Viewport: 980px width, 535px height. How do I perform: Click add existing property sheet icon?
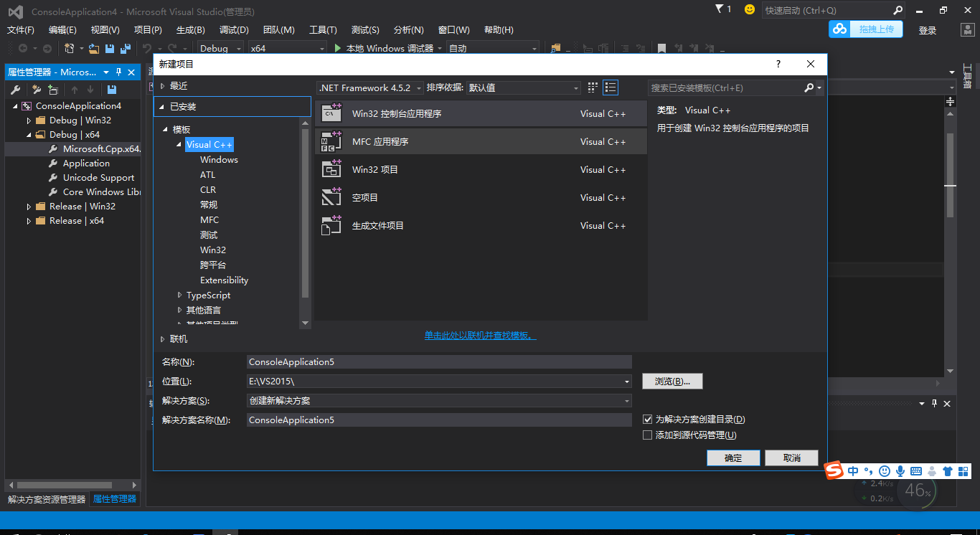(53, 90)
